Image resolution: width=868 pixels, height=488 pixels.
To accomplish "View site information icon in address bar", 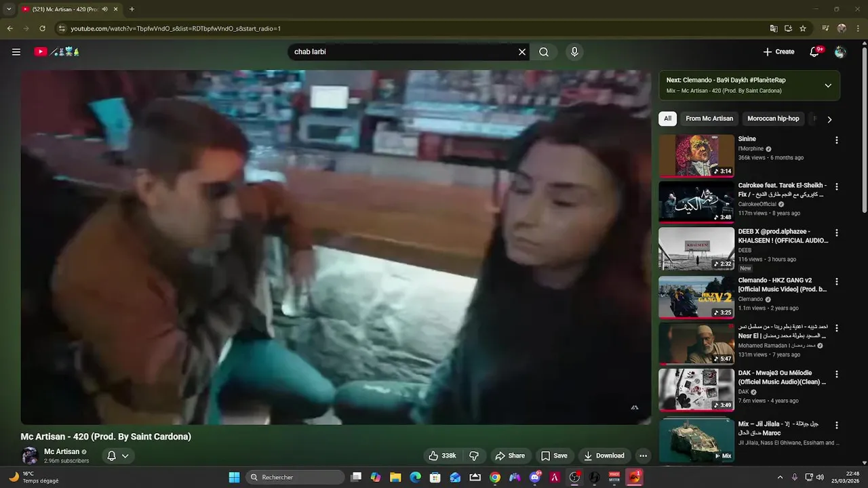I will click(x=62, y=28).
